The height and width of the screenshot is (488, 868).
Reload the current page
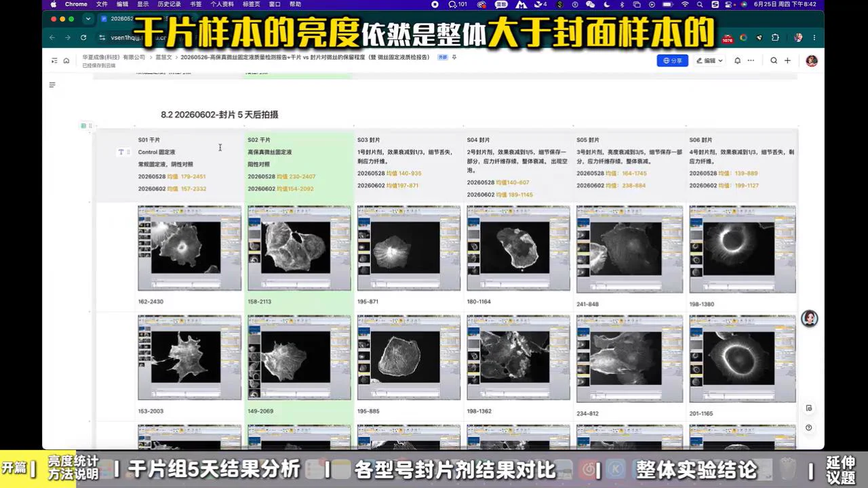pos(83,37)
